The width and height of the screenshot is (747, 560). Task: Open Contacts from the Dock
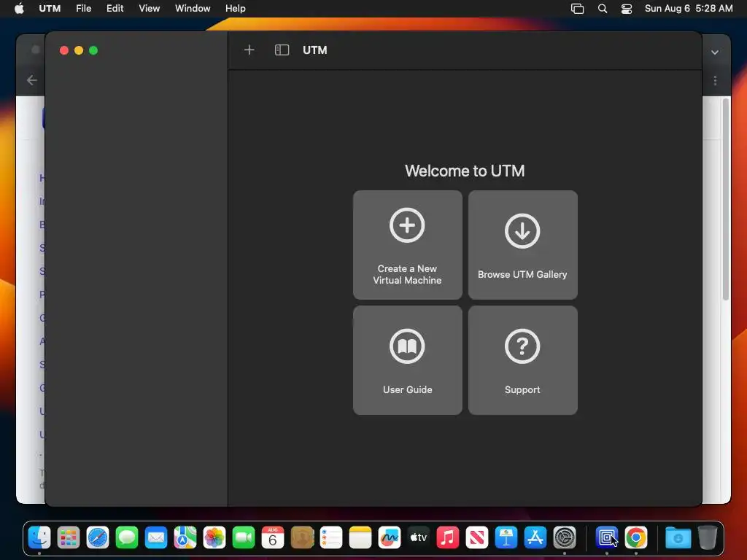(302, 537)
